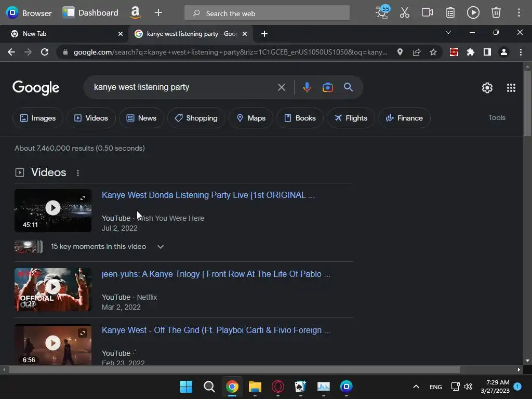532x399 pixels.
Task: Filter results by Images
Action: tap(37, 118)
